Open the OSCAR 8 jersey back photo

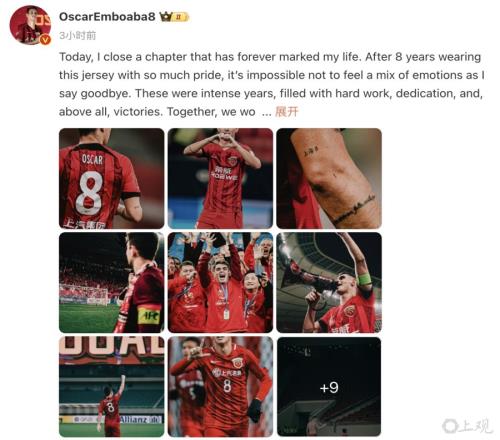coord(112,178)
